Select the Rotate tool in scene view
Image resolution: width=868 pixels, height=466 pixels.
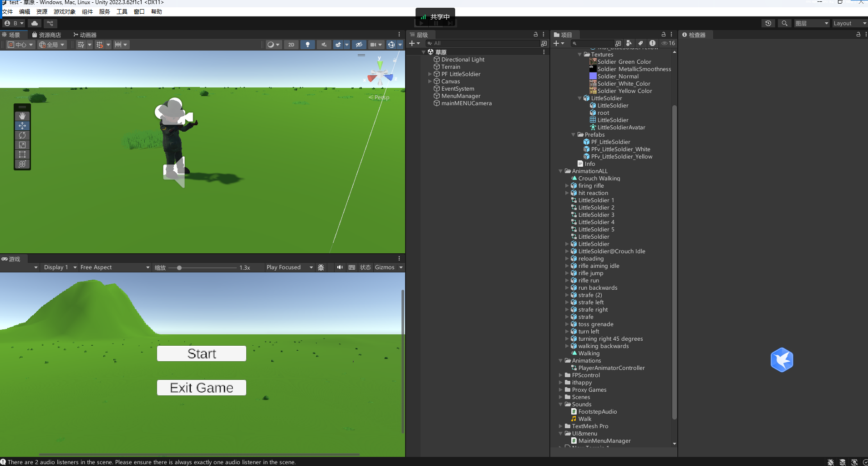coord(22,135)
